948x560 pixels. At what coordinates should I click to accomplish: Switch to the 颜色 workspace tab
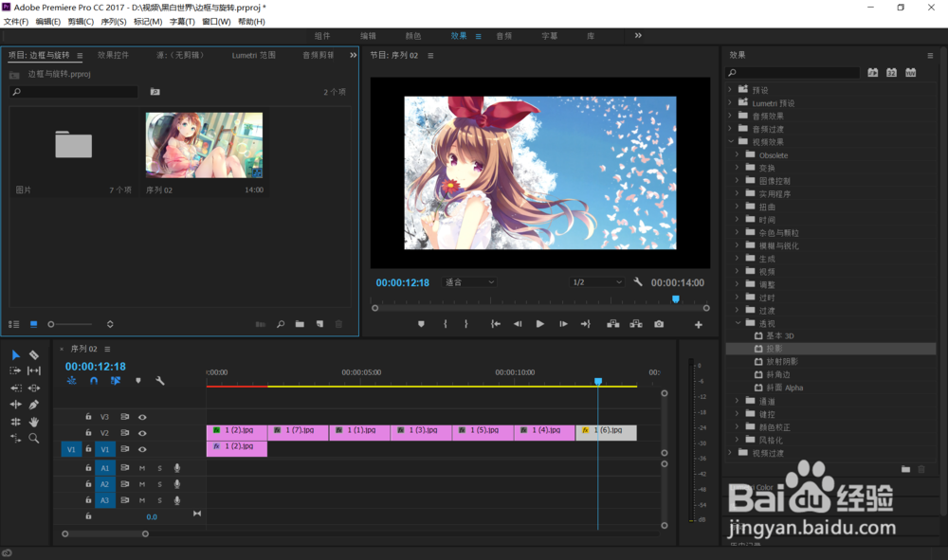pos(413,36)
